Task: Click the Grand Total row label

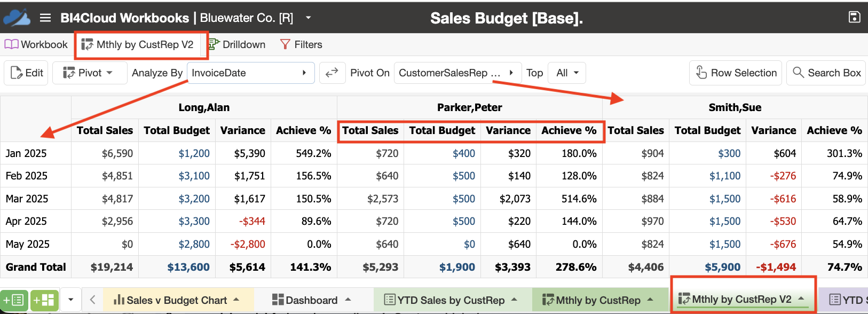Action: coord(36,267)
